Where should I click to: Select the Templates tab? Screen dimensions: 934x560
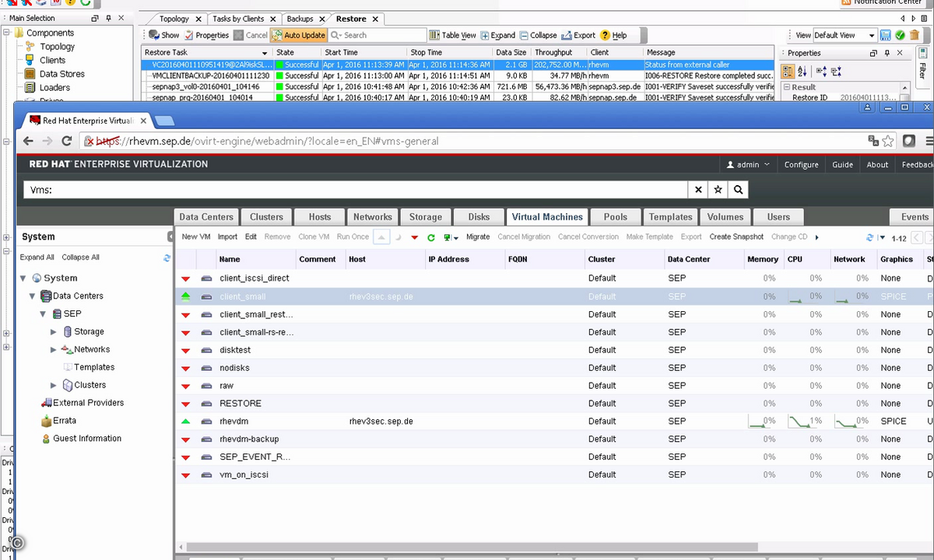tap(670, 217)
